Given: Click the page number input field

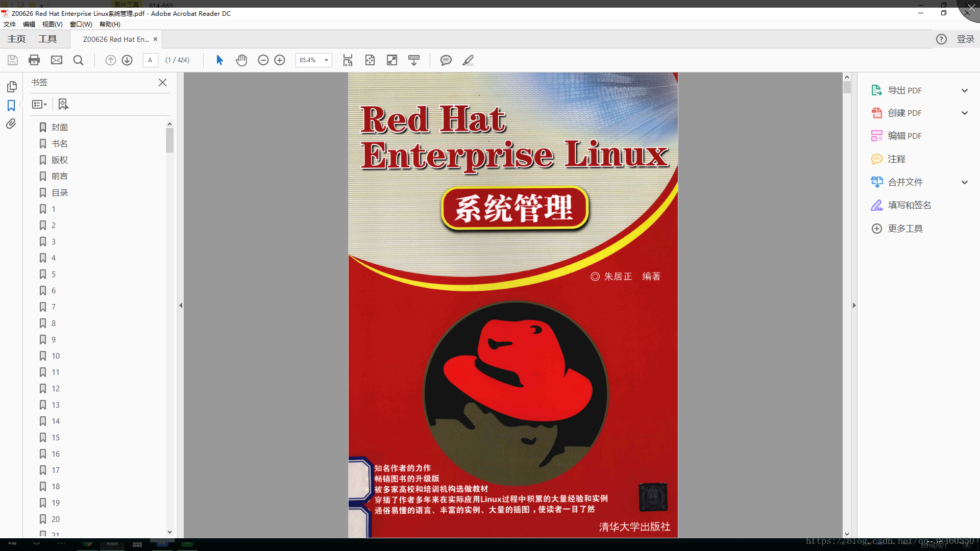Looking at the screenshot, I should (x=150, y=60).
